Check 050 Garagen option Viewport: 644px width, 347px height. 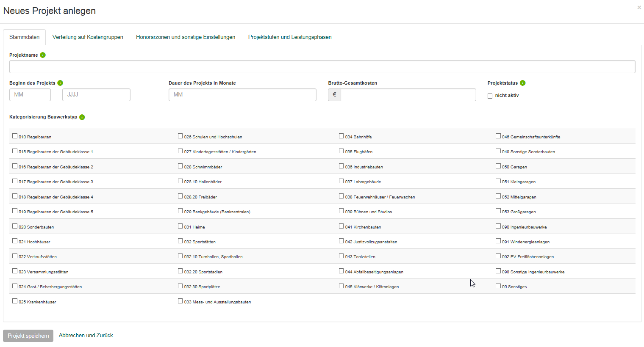click(498, 166)
